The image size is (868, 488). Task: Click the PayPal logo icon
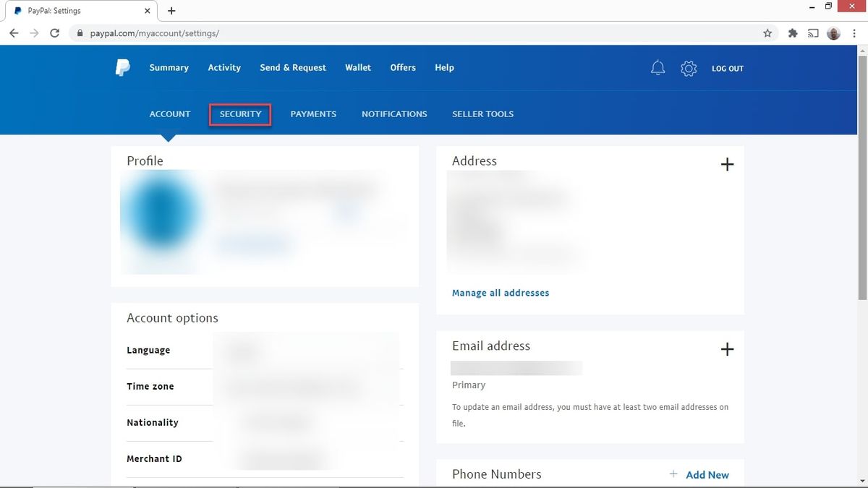coord(122,67)
